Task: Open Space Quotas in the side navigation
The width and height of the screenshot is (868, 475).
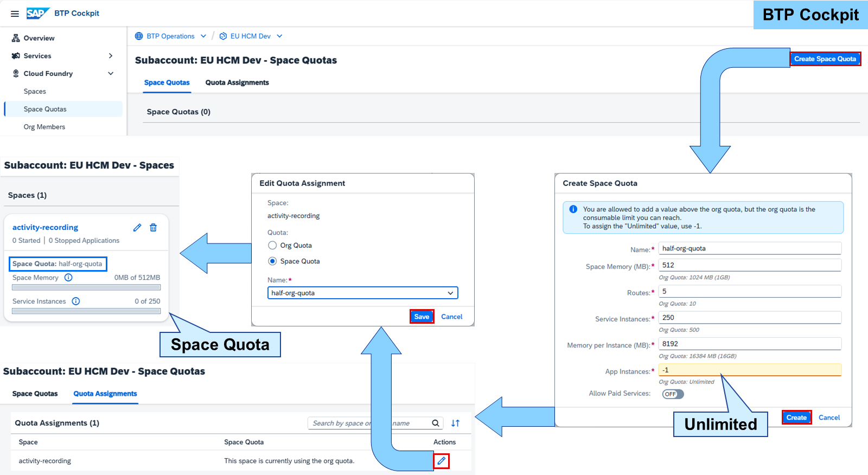Action: tap(63, 109)
